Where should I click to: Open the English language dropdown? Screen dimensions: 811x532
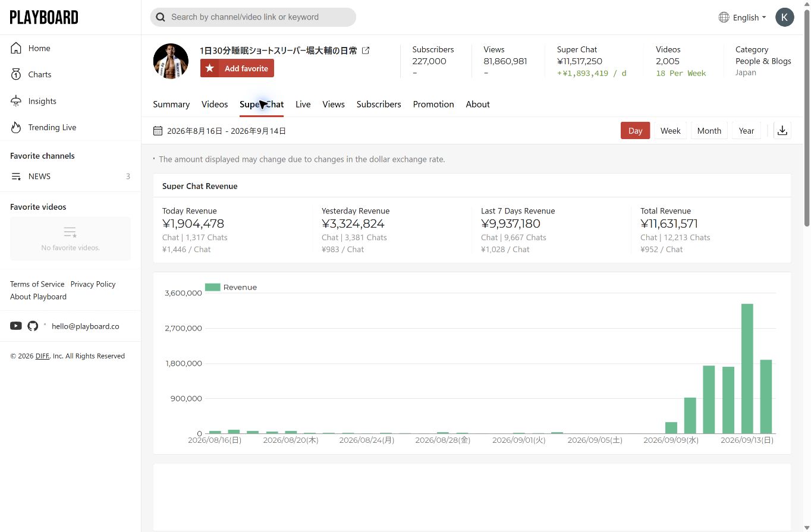tap(749, 17)
